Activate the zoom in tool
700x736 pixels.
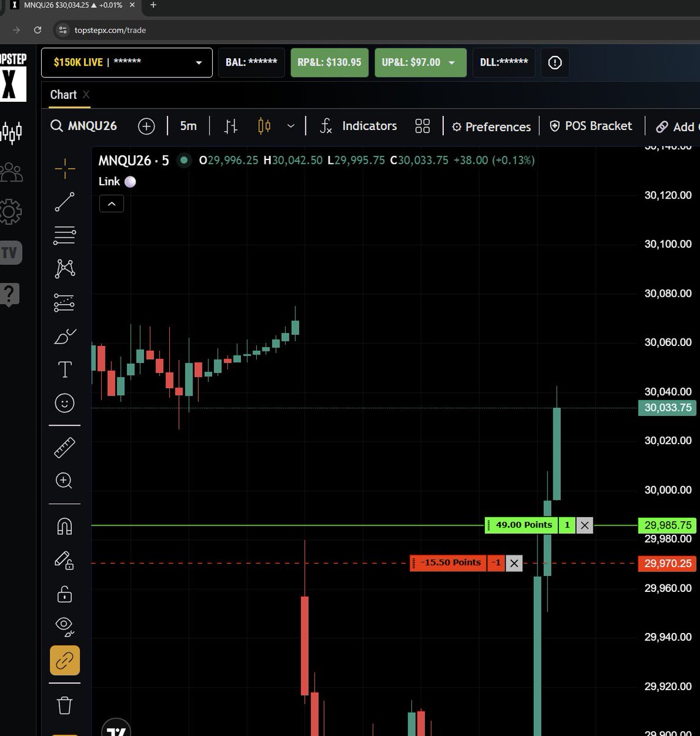[65, 481]
